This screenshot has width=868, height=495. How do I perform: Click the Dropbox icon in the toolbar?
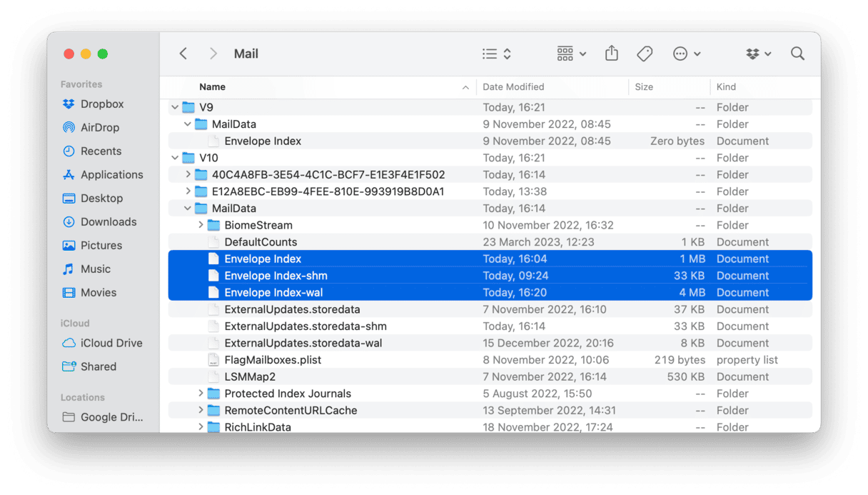[753, 54]
